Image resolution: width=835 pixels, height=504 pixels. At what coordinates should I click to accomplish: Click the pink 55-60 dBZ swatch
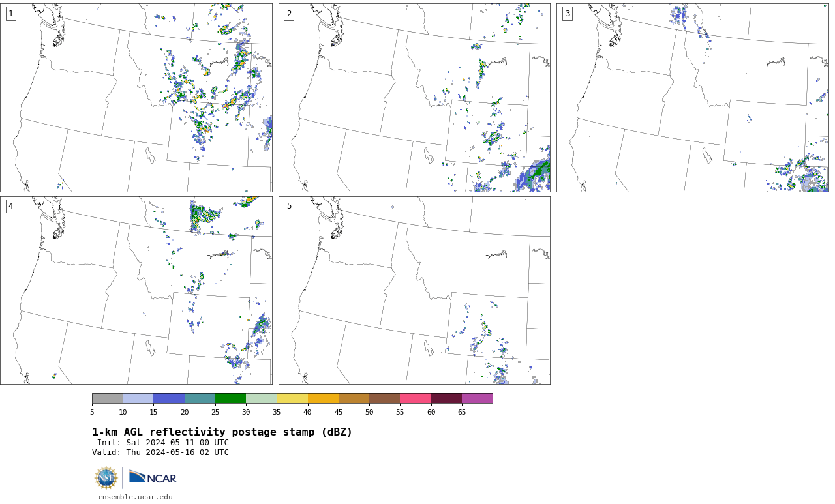416,398
